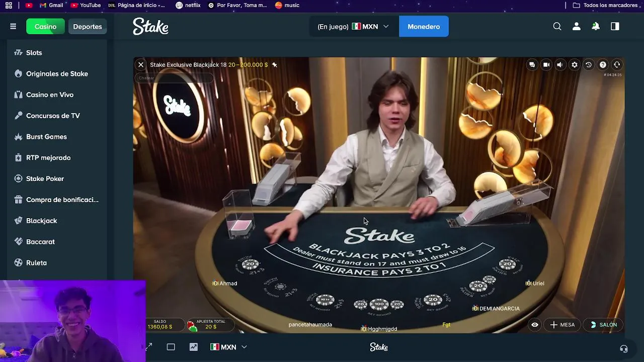Click the Monedero wallet button
Viewport: 644px width, 362px height.
tap(424, 27)
